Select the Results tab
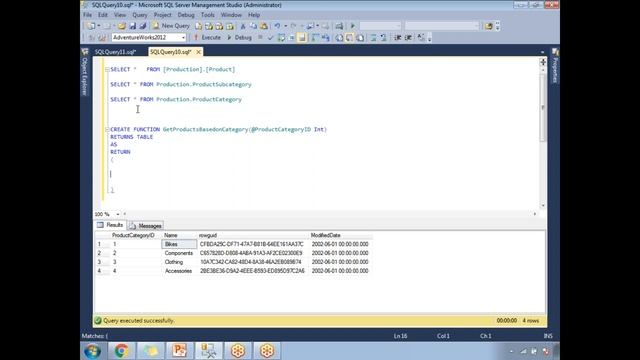This screenshot has width=640, height=360. tap(110, 225)
